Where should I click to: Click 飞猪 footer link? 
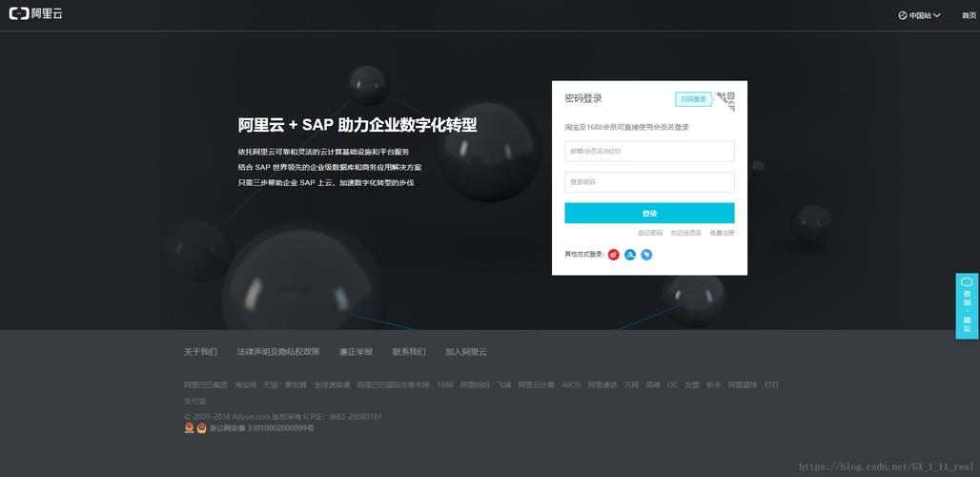point(504,385)
